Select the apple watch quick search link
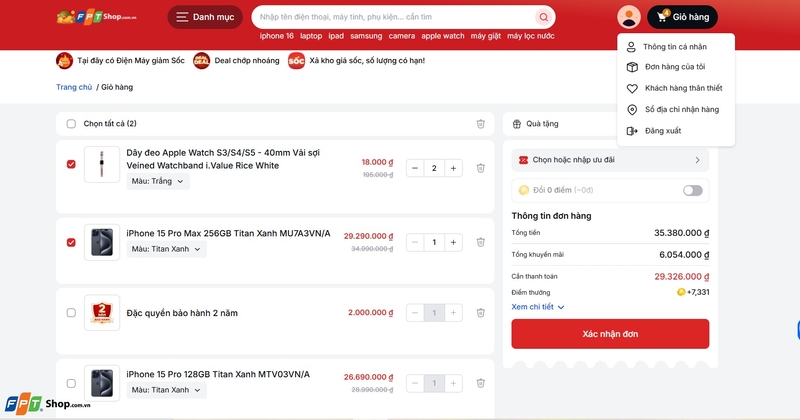 443,36
